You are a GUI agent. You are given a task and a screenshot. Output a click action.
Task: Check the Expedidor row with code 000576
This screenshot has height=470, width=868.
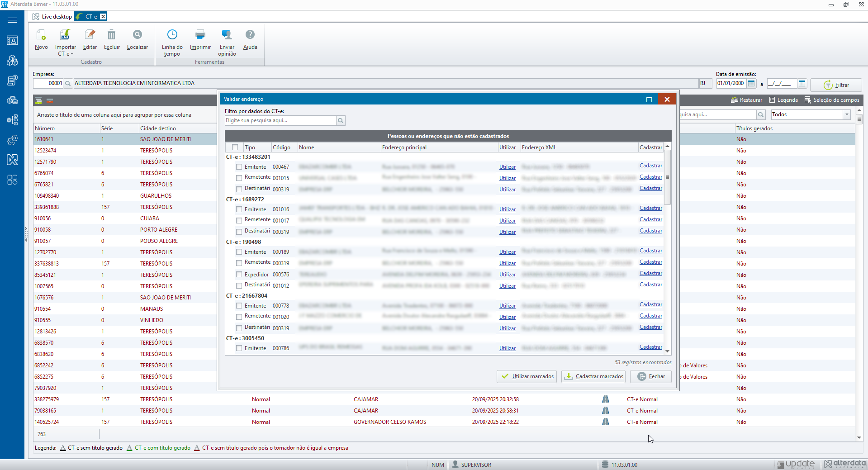[x=239, y=275]
